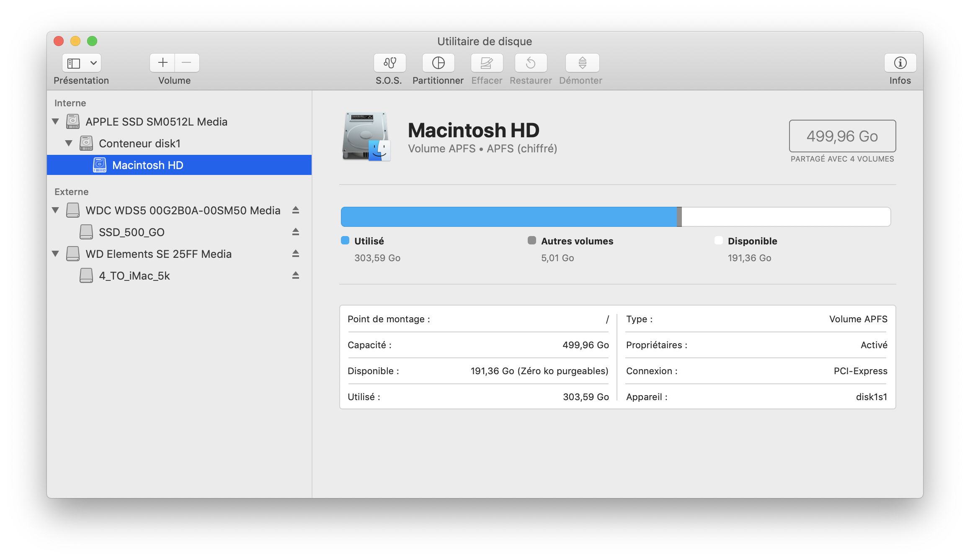Add a volume with the plus button
The height and width of the screenshot is (560, 970).
coord(163,63)
